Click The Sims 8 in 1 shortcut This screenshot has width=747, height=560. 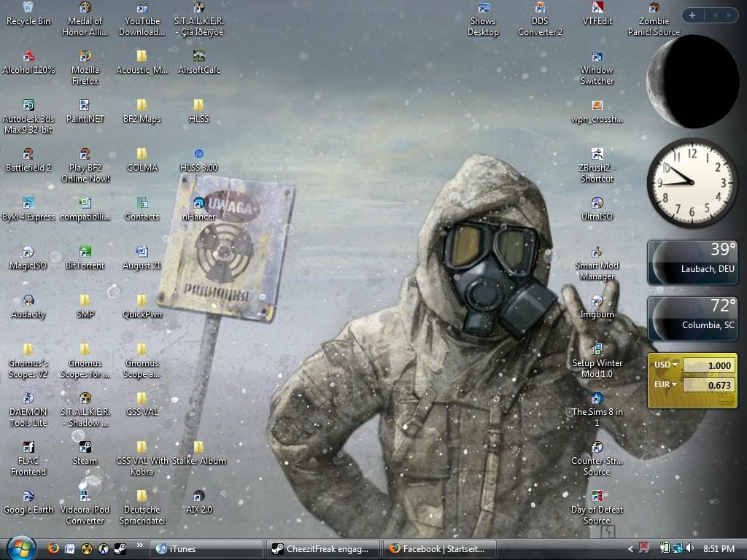tap(597, 410)
